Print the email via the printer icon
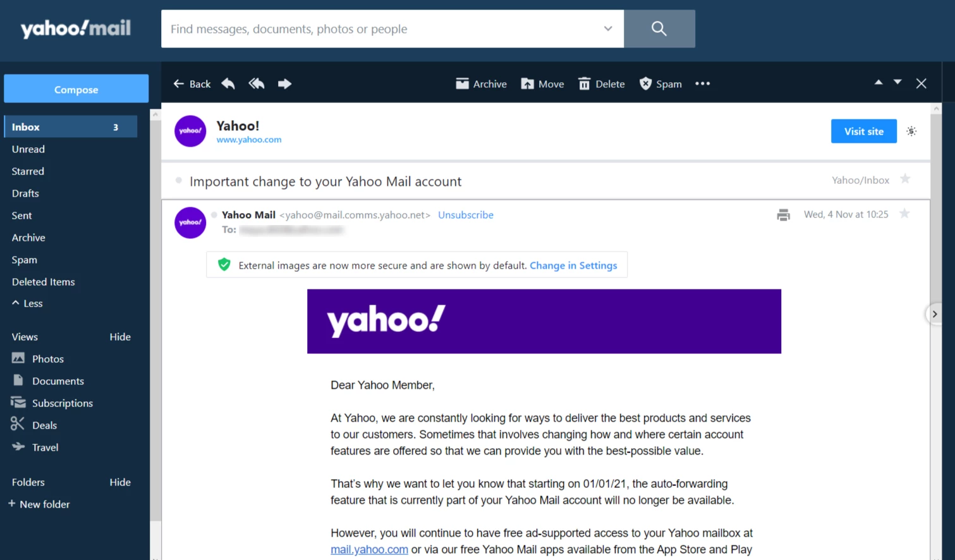Viewport: 955px width, 560px height. (783, 214)
